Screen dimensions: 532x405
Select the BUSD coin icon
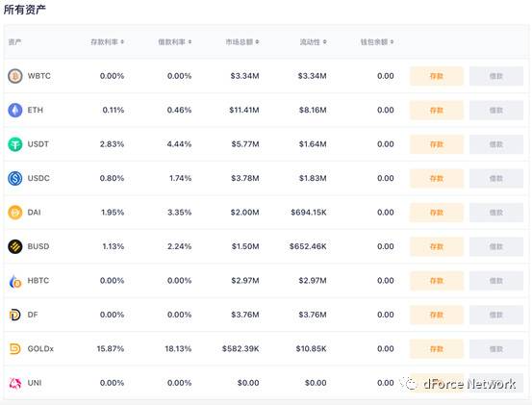pos(15,246)
